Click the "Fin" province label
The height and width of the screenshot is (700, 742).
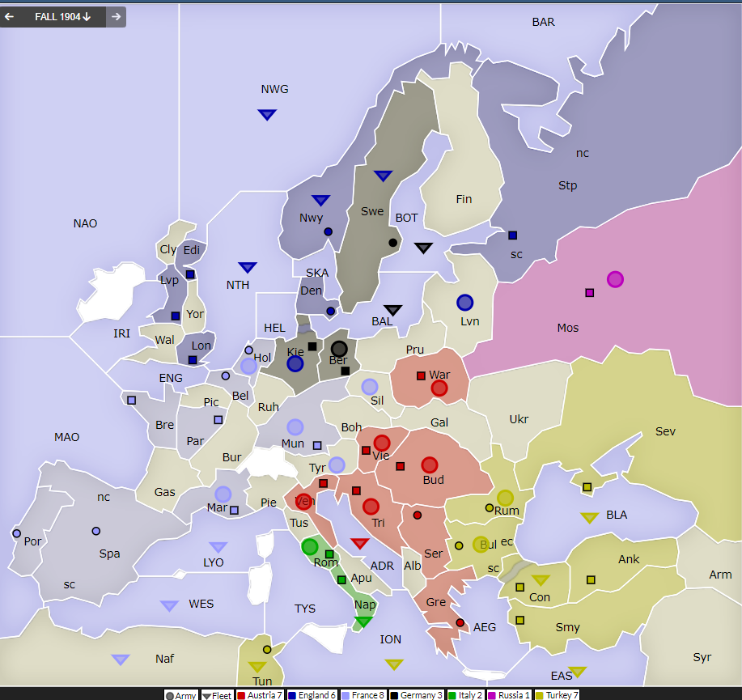[464, 199]
